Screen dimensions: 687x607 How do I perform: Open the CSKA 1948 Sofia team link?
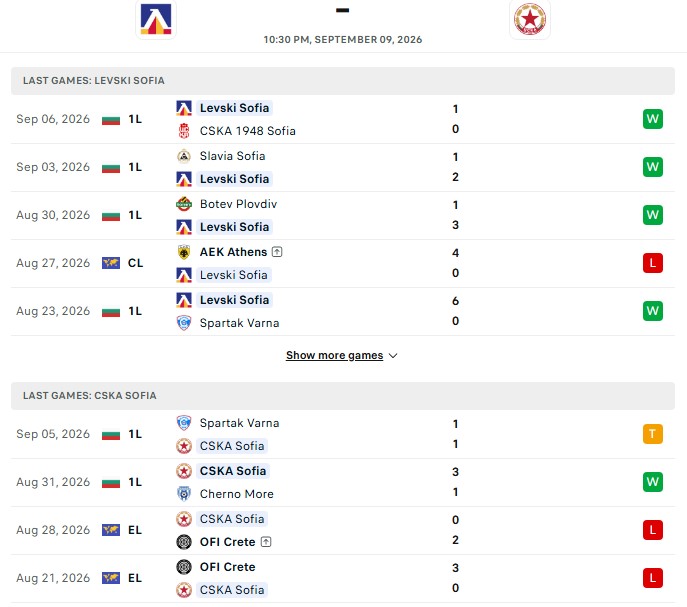[x=248, y=131]
